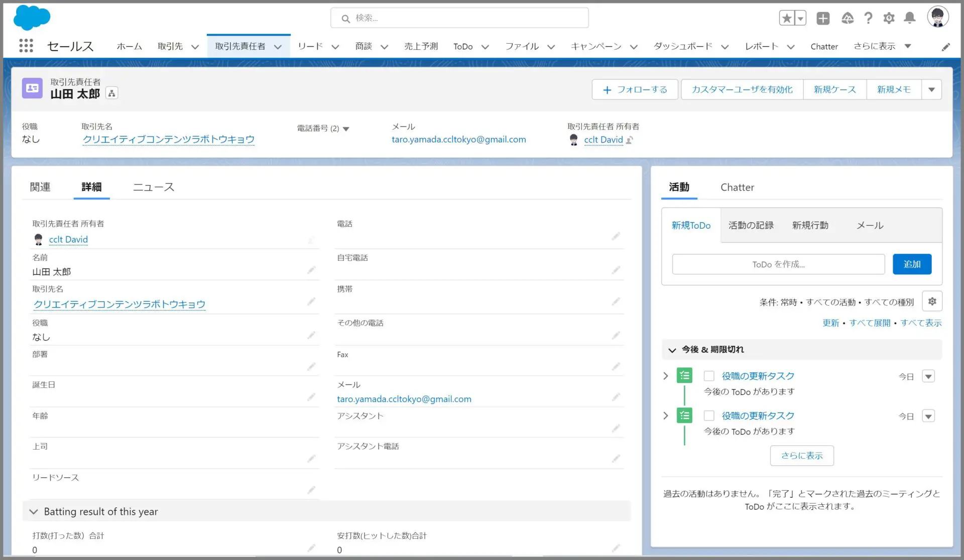Image resolution: width=964 pixels, height=560 pixels.
Task: Click the favorites star icon
Action: (x=787, y=19)
